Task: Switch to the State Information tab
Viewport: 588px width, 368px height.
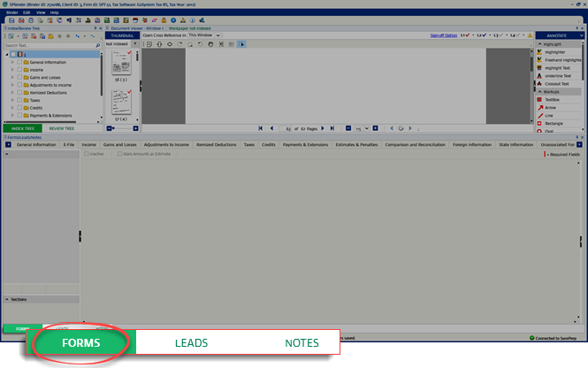Action: pyautogui.click(x=516, y=144)
